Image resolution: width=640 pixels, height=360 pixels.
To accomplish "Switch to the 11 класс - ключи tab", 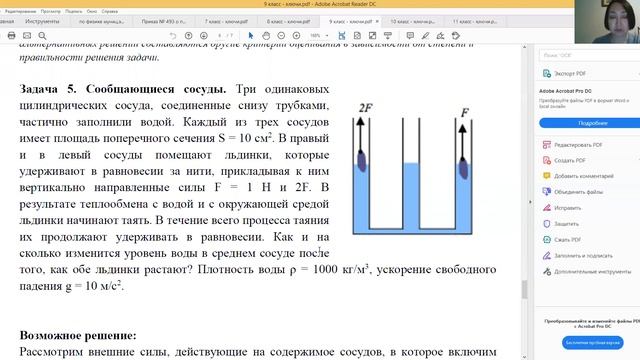I will (x=475, y=21).
